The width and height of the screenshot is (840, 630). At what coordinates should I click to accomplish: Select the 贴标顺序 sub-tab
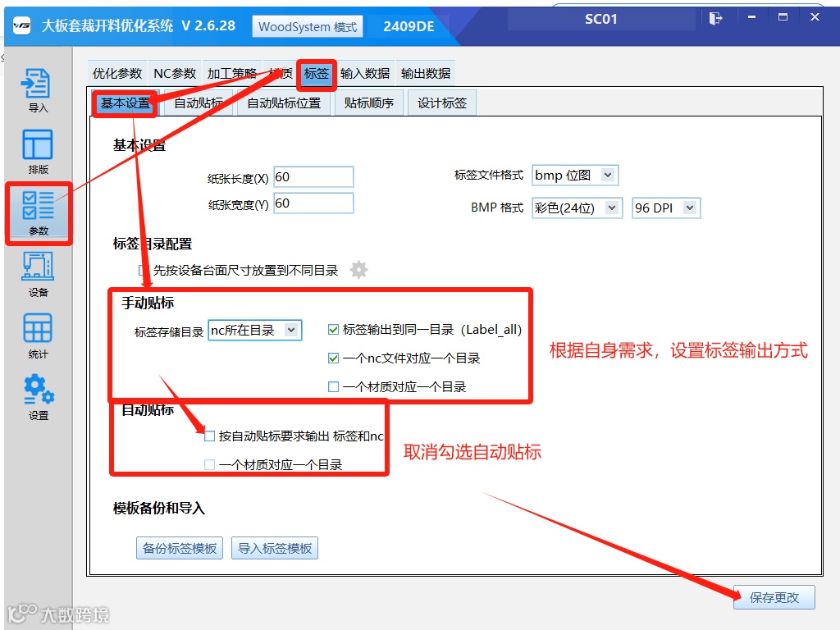pos(369,103)
